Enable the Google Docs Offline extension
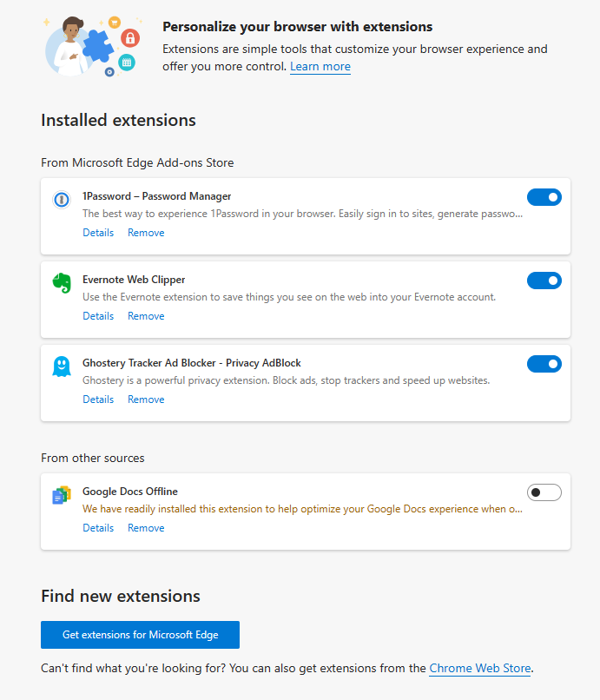The height and width of the screenshot is (700, 600). 544,492
